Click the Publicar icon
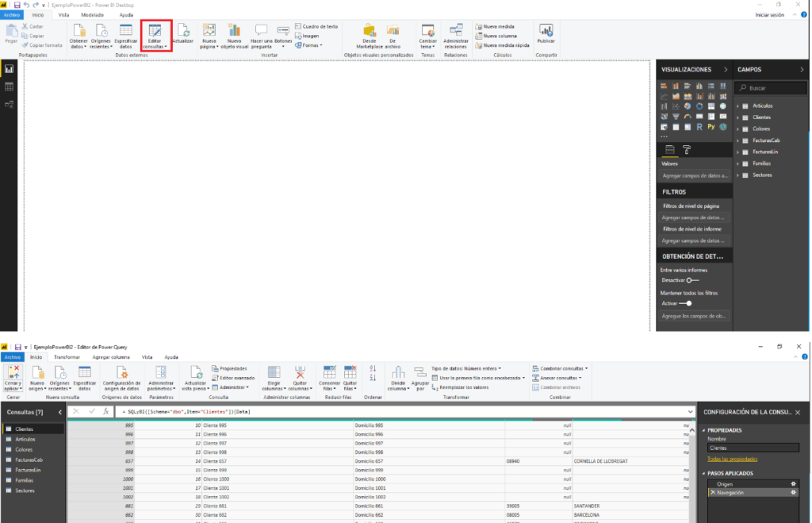812x523 pixels. [546, 33]
